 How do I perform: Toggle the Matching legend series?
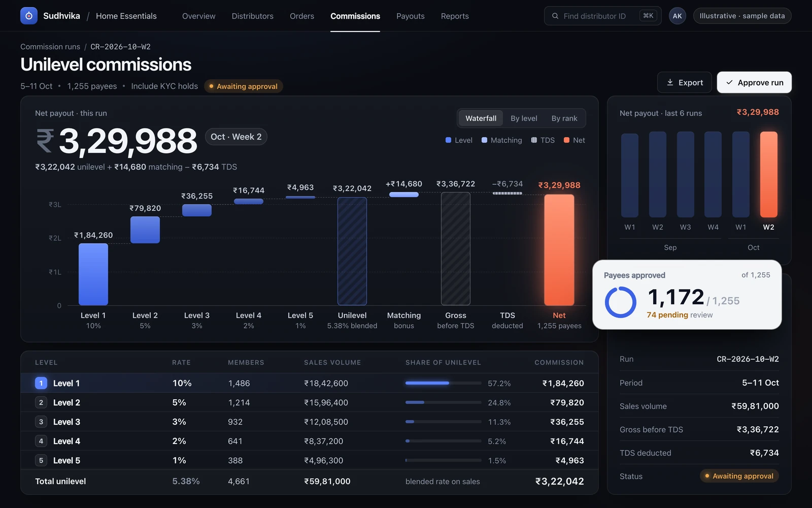501,140
